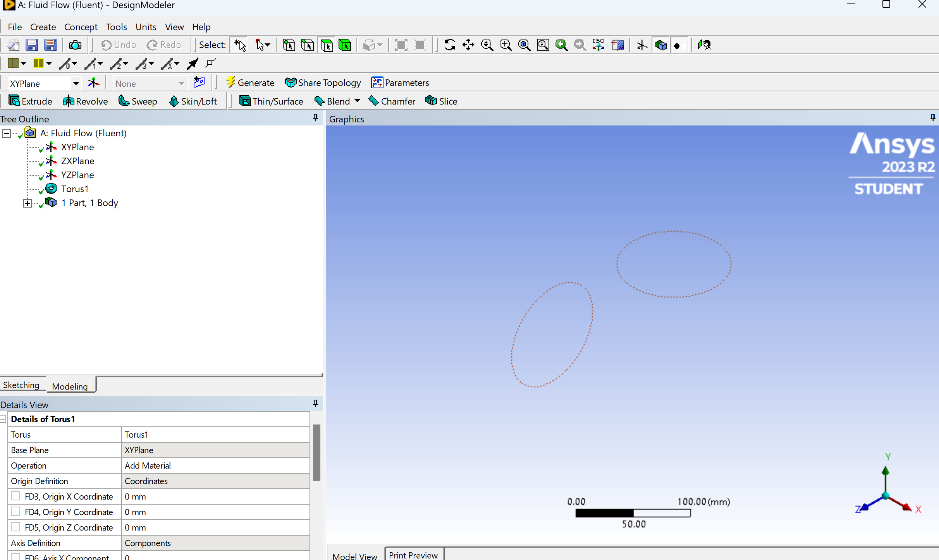Check the FD6, Axis X Component parameter box

[15, 557]
